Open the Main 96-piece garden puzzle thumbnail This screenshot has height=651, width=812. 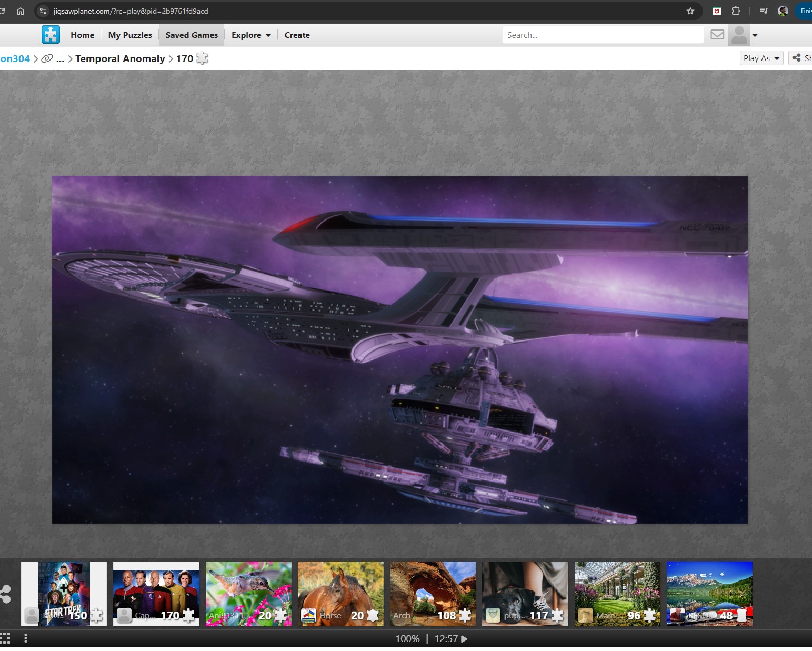tap(617, 594)
